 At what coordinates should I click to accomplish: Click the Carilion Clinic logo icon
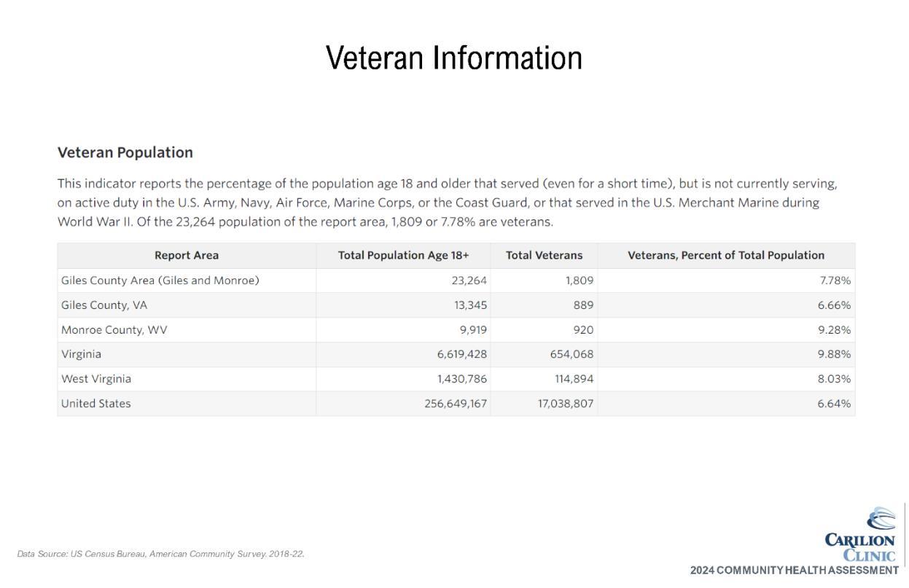[881, 519]
